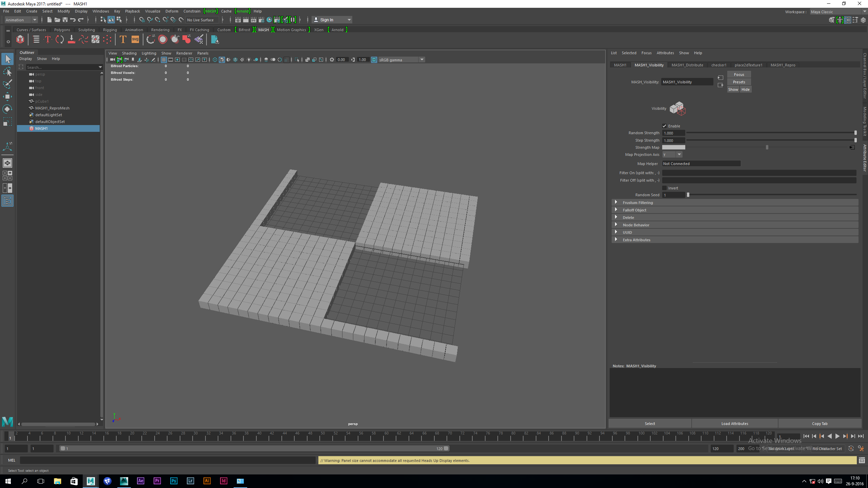Open Photoshop from the Windows taskbar

(174, 481)
